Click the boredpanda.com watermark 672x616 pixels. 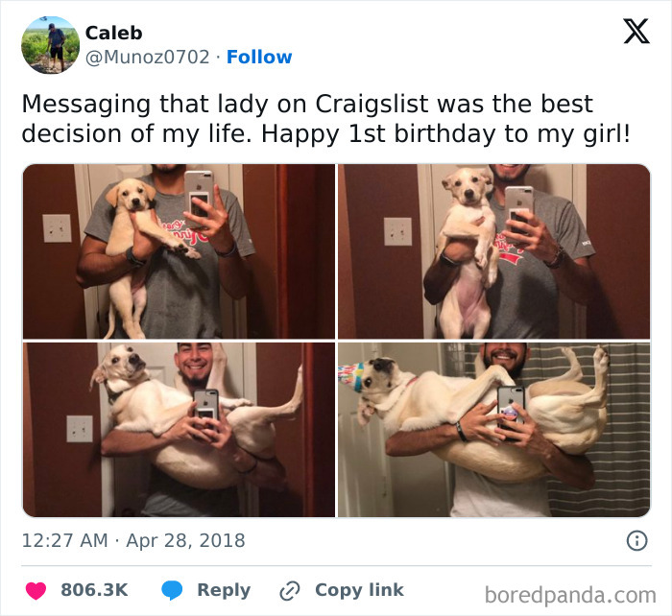[x=570, y=596]
